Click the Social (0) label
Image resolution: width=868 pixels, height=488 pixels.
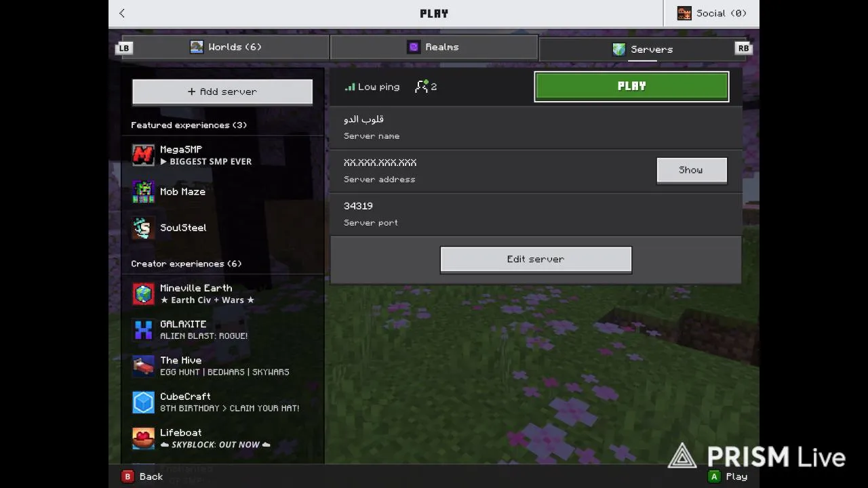pyautogui.click(x=722, y=13)
